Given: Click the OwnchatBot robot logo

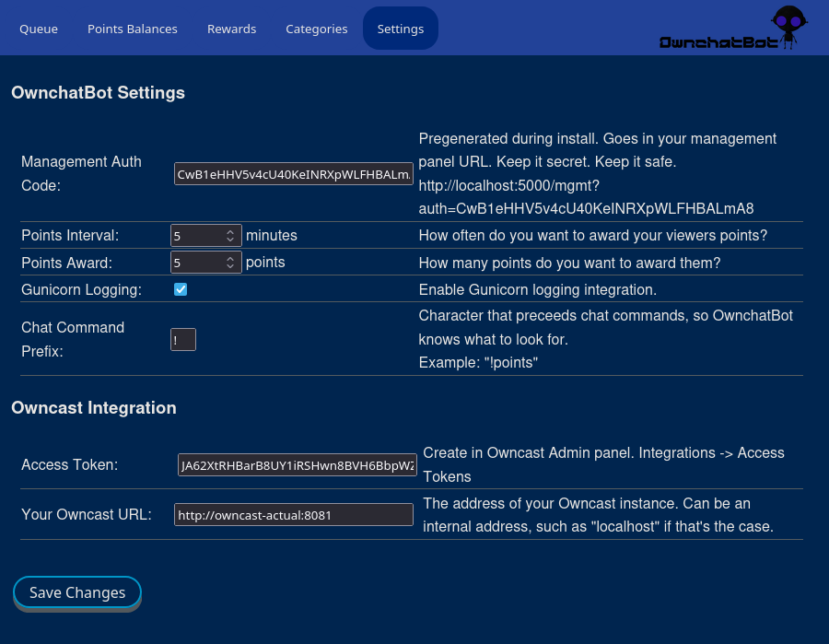Looking at the screenshot, I should [734, 28].
